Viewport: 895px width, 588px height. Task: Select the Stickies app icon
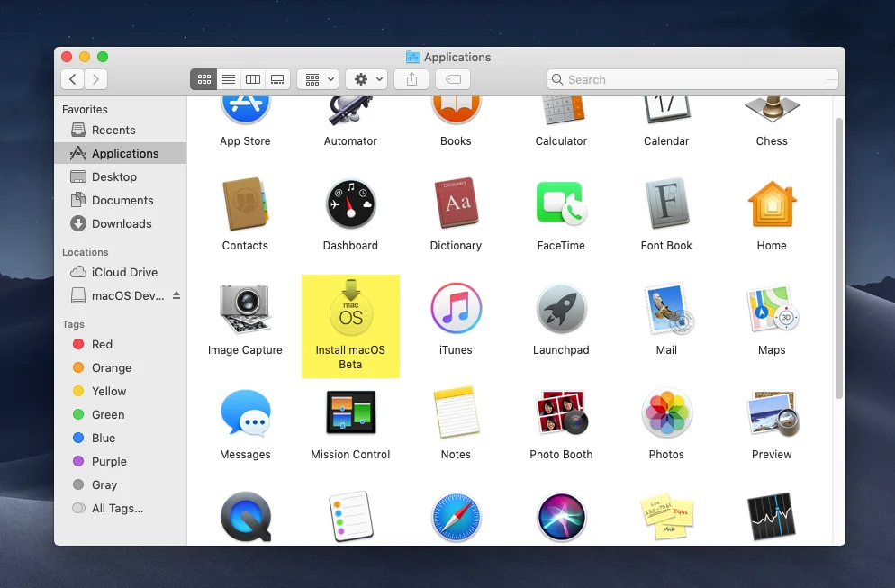[x=666, y=517]
